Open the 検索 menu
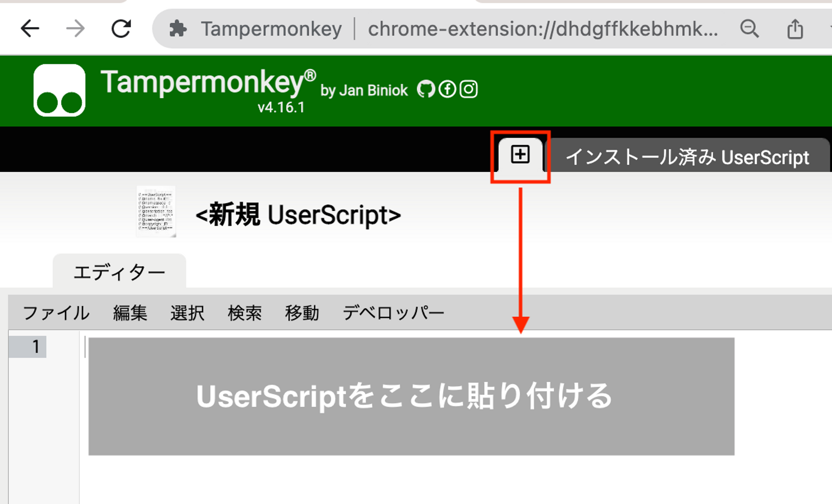This screenshot has height=504, width=832. point(245,313)
